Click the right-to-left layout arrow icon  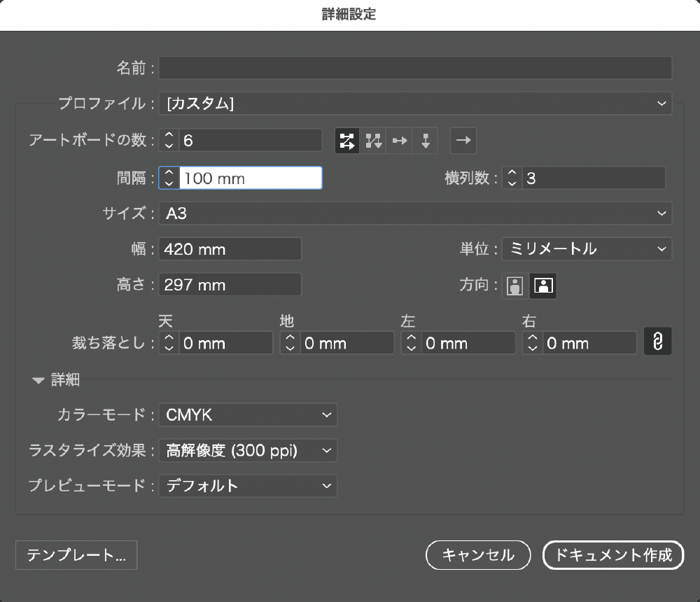point(463,141)
